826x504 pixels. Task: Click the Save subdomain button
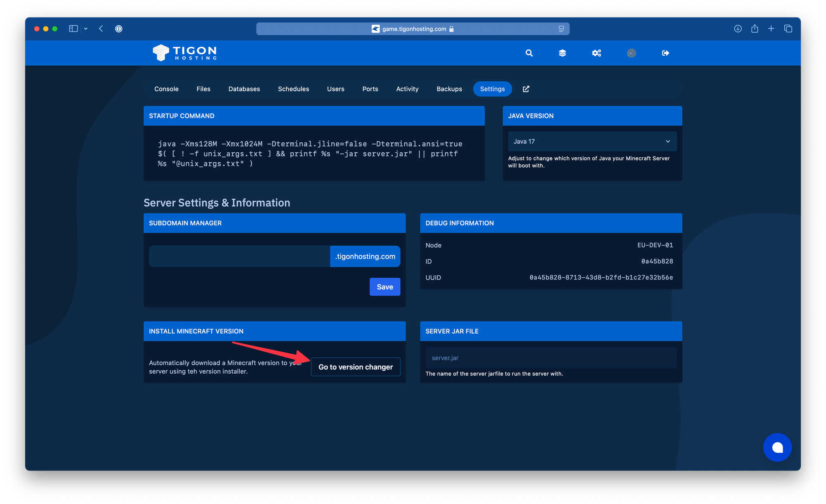(385, 287)
